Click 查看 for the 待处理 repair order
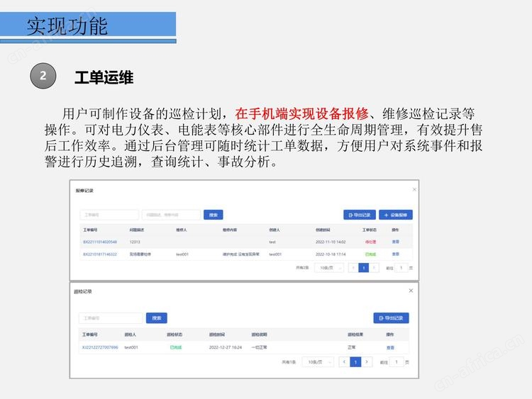This screenshot has height=399, width=532. [x=395, y=242]
